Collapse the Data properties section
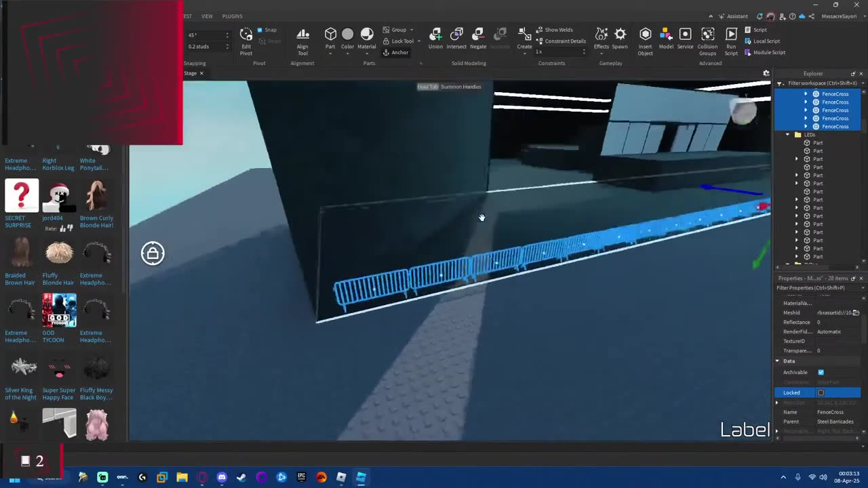This screenshot has height=488, width=868. [x=777, y=361]
